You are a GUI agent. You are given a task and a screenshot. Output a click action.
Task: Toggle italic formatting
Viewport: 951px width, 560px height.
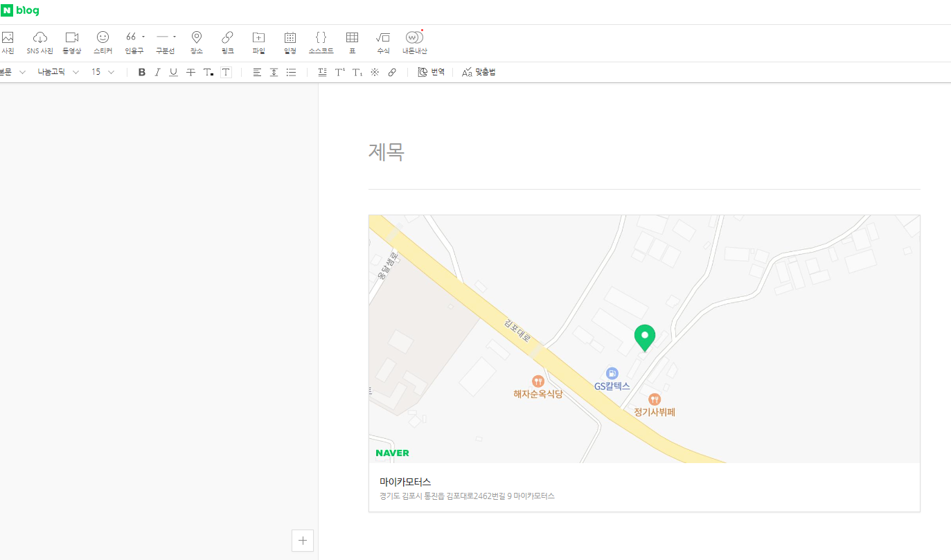[157, 72]
